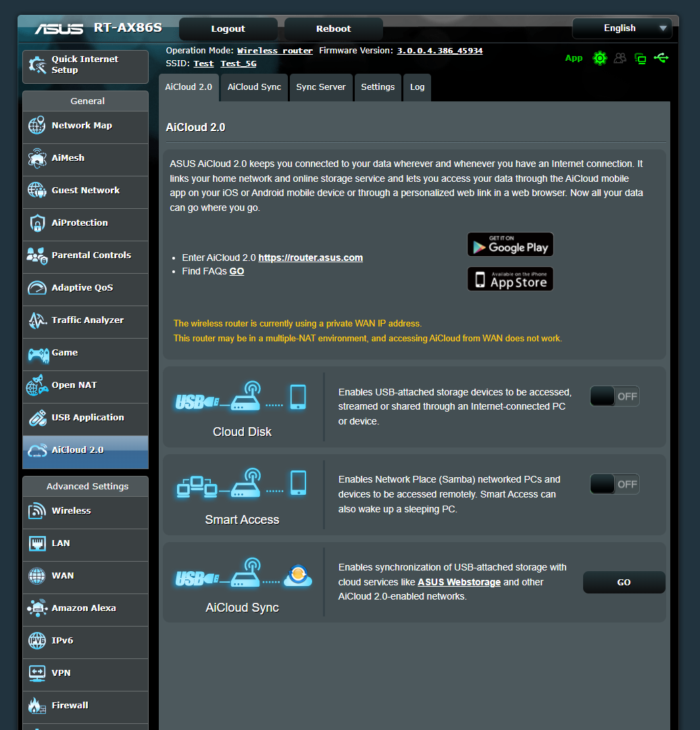
Task: Click the Test_5G SSID link
Action: (239, 64)
